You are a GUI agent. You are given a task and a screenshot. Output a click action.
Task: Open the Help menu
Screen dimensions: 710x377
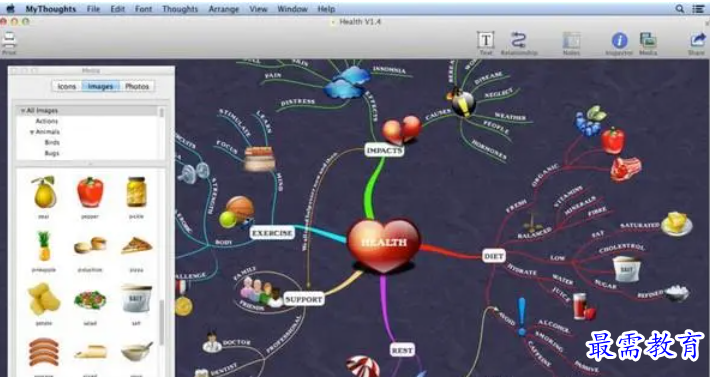[326, 9]
